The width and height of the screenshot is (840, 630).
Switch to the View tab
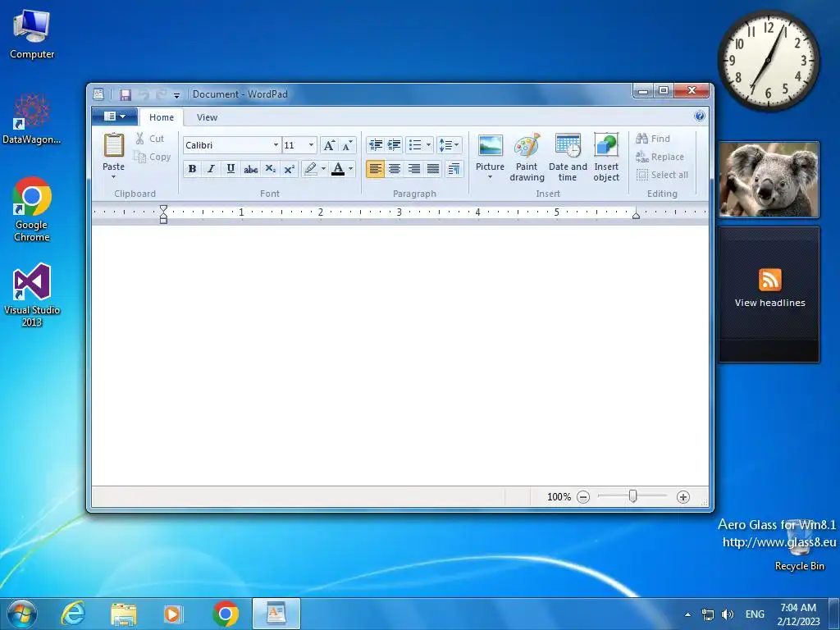coord(207,117)
